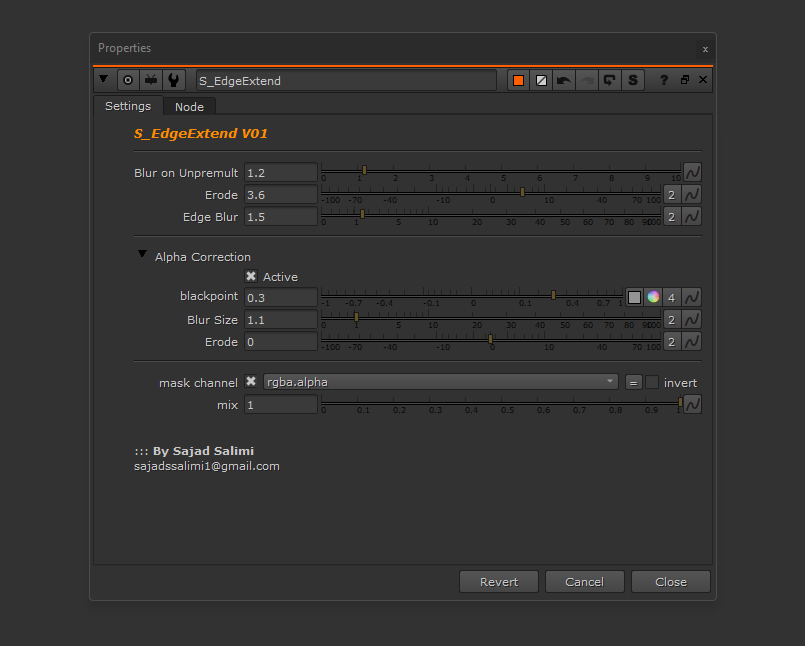The width and height of the screenshot is (805, 646).
Task: Enable the invert mask checkbox
Action: point(652,382)
